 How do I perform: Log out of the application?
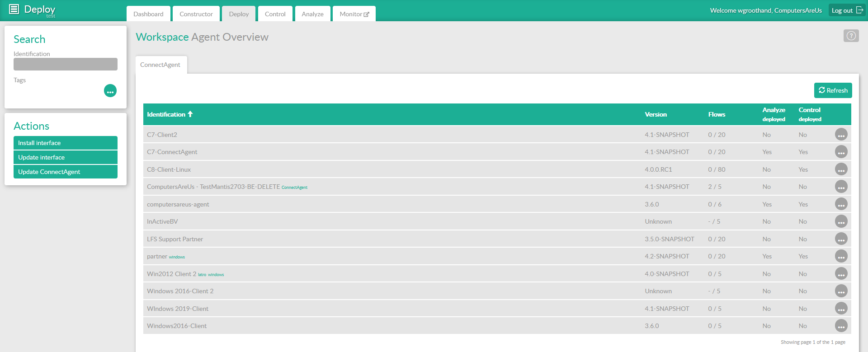[x=847, y=10]
